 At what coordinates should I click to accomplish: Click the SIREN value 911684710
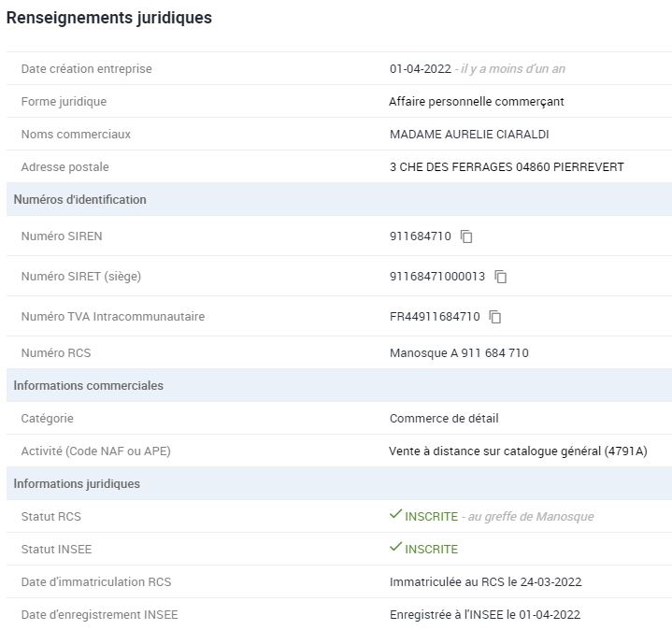click(x=420, y=236)
